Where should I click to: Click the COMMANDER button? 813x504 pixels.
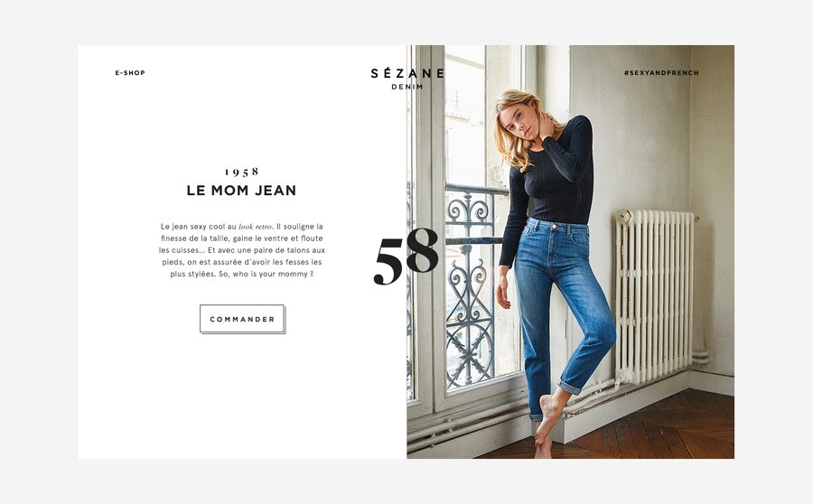pyautogui.click(x=242, y=319)
